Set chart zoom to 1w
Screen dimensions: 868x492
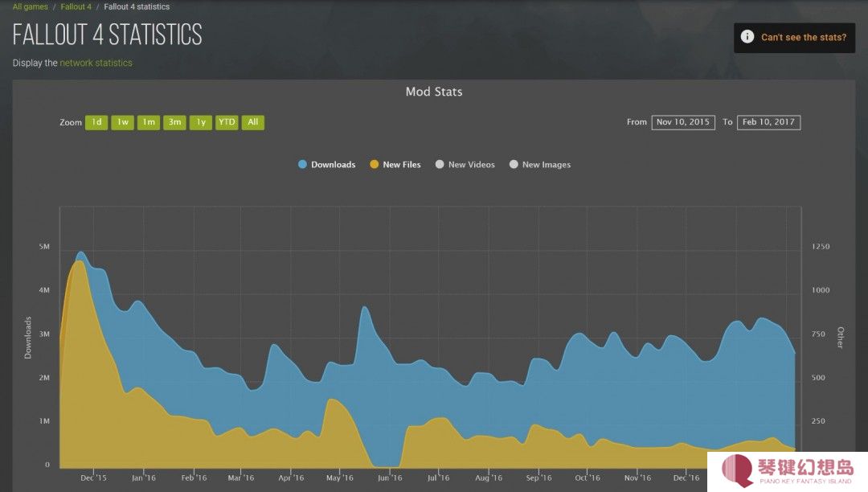(122, 122)
